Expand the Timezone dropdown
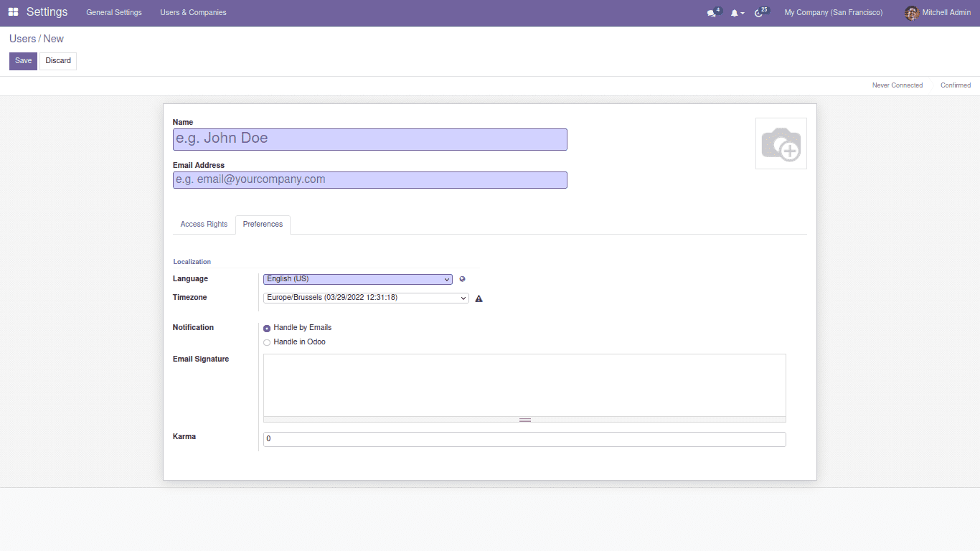Image resolution: width=980 pixels, height=551 pixels. (x=365, y=298)
